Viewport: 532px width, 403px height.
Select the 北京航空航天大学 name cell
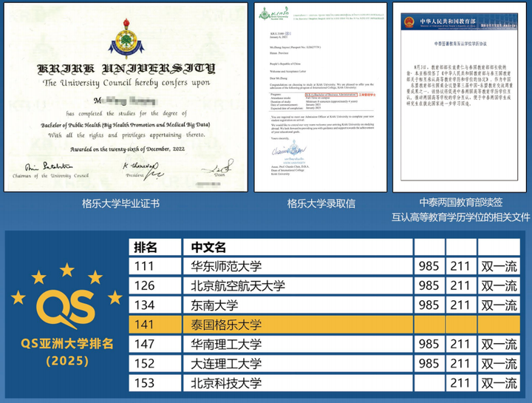(298, 285)
